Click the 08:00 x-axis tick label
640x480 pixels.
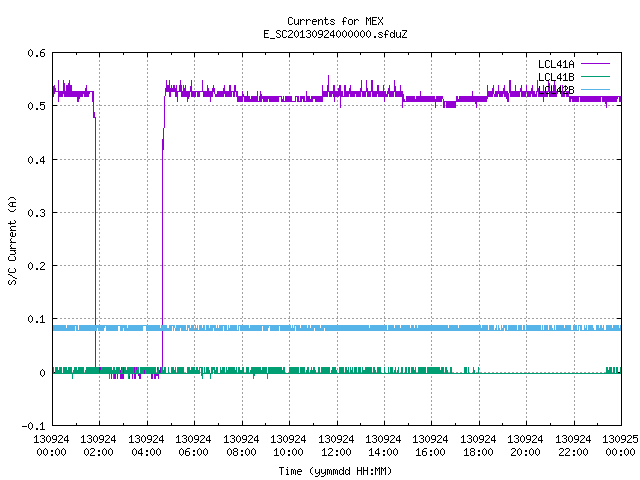241,452
